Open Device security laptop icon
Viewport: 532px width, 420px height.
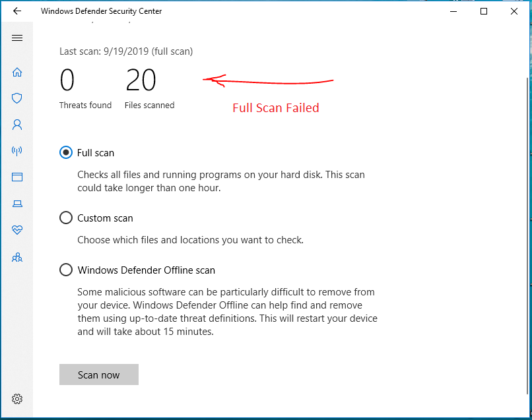[x=17, y=203]
